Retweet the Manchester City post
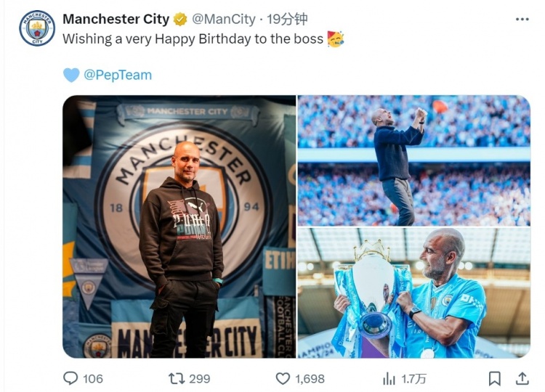 tap(176, 378)
